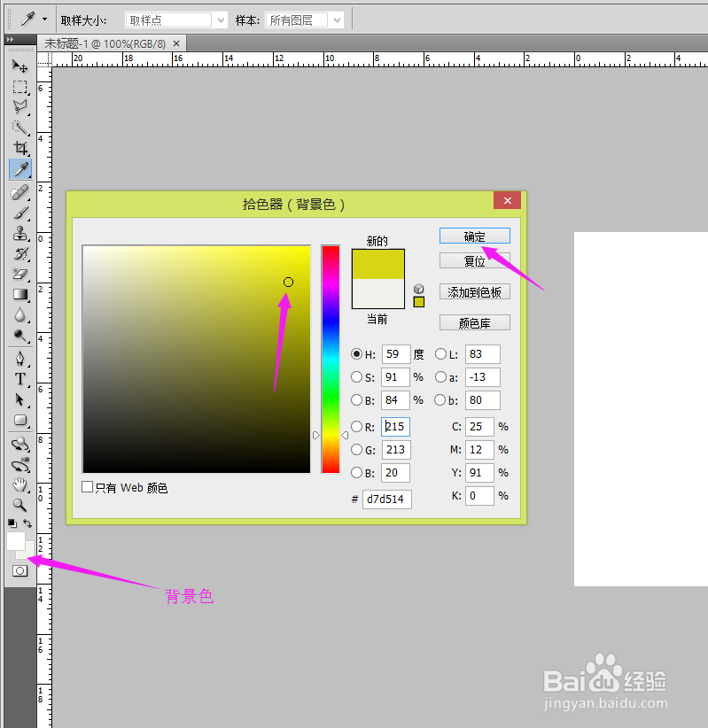The image size is (708, 728).
Task: Click the current color preview swatch
Action: [378, 293]
